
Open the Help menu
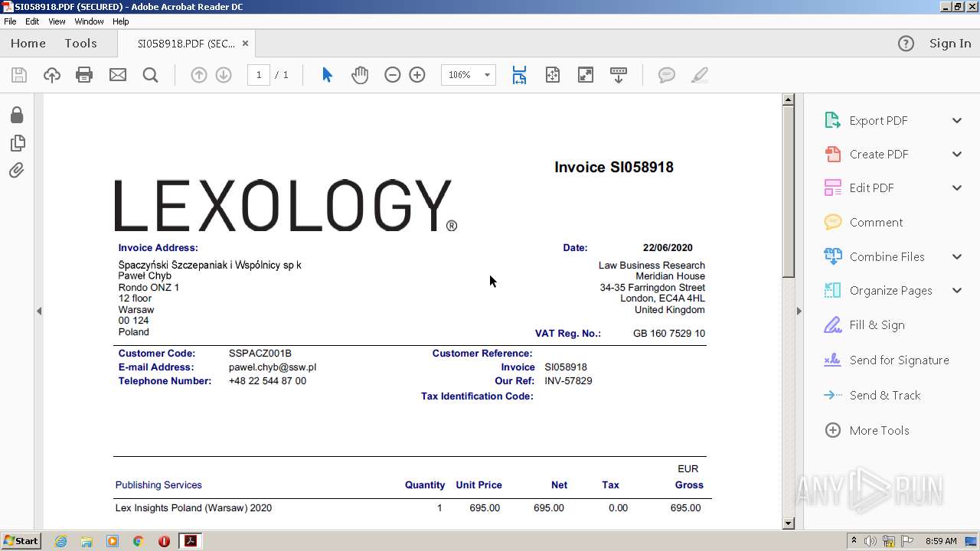point(121,21)
